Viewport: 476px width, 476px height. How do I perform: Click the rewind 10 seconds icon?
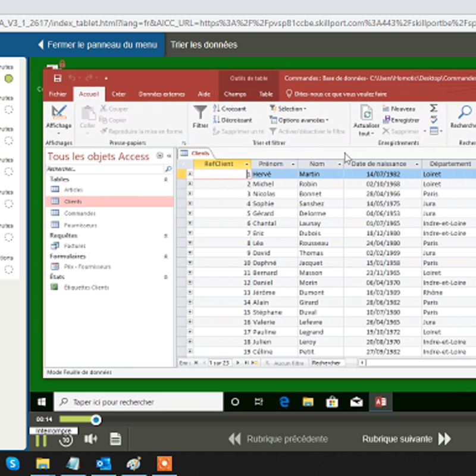(x=66, y=440)
